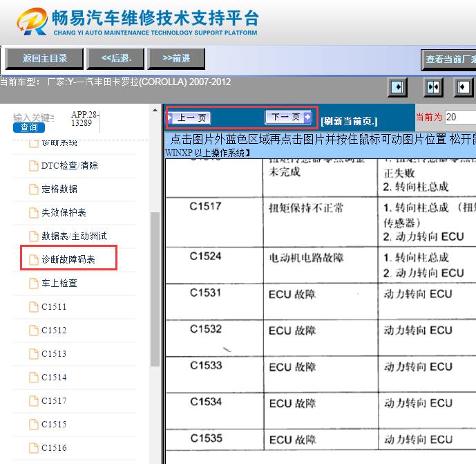Viewport: 476px width, 464px height.
Task: Click the 刷新当前页 link
Action: 349,121
